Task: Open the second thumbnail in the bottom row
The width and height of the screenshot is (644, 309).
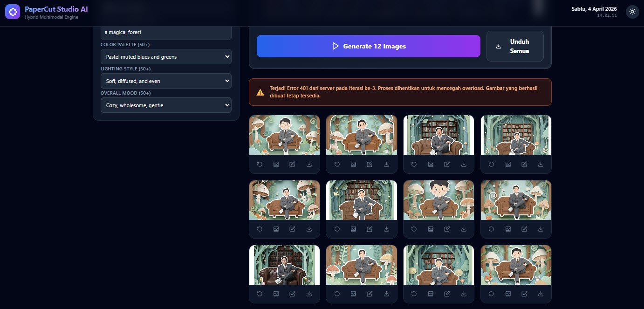Action: click(362, 265)
